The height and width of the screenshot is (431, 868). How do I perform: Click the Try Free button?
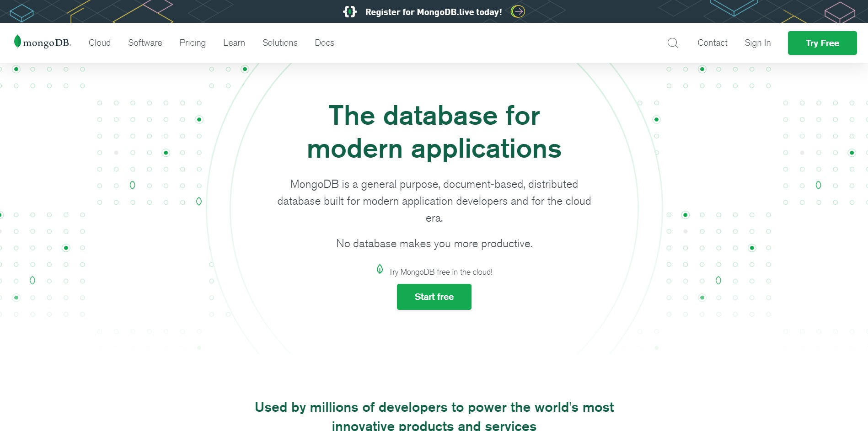point(822,43)
